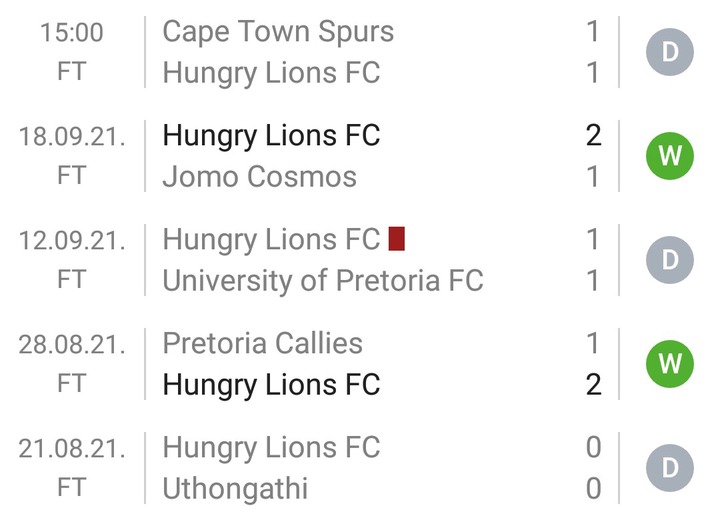This screenshot has height=514, width=720.
Task: Open Uthongathi team name
Action: click(235, 488)
